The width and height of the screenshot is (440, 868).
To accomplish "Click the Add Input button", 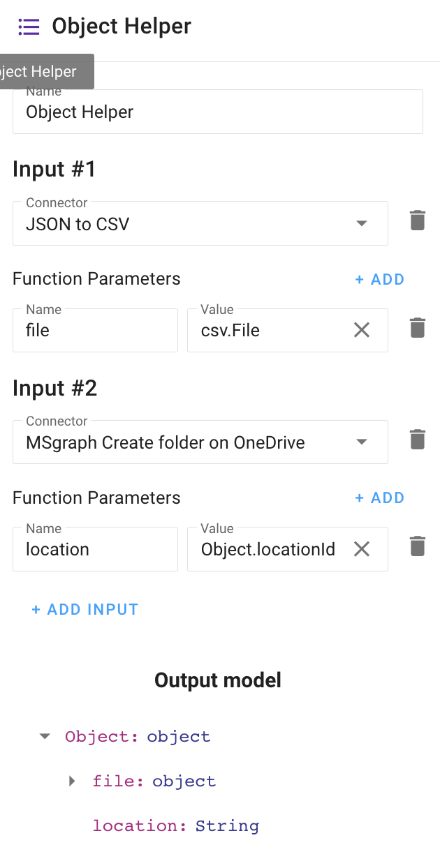I will point(85,610).
